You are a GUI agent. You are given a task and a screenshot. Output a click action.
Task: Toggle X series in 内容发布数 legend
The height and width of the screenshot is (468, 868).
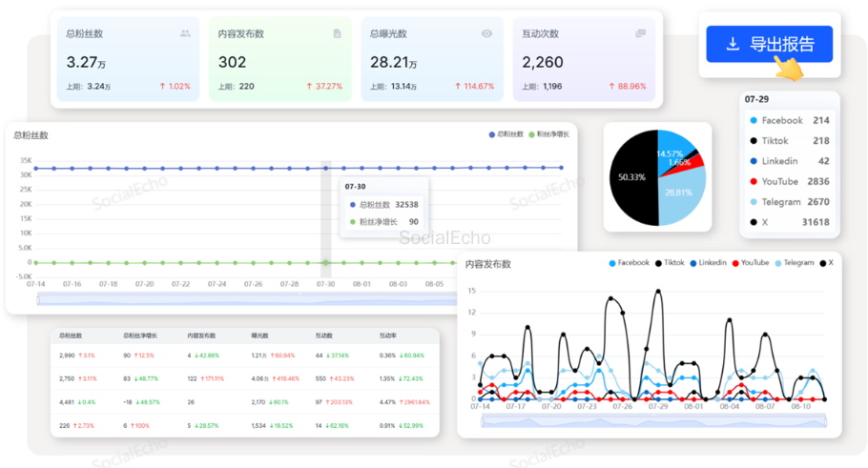point(827,263)
